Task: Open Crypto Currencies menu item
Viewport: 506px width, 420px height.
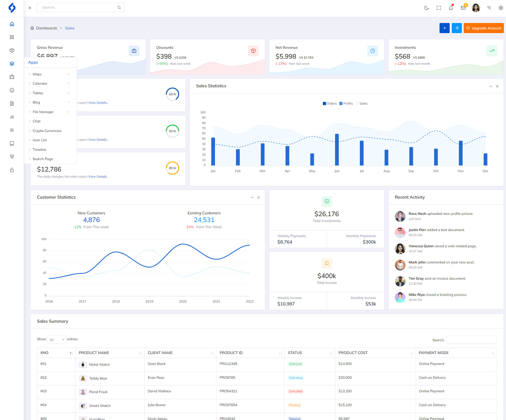Action: pos(47,131)
